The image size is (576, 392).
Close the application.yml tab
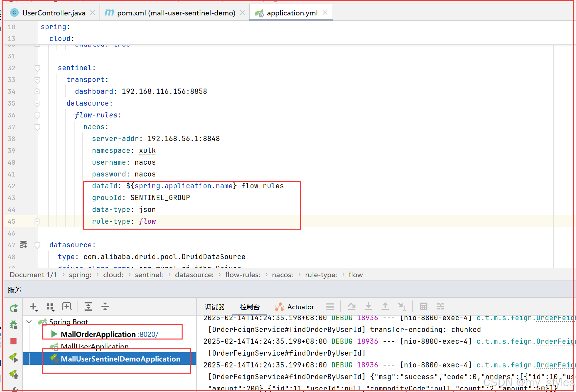pos(325,12)
